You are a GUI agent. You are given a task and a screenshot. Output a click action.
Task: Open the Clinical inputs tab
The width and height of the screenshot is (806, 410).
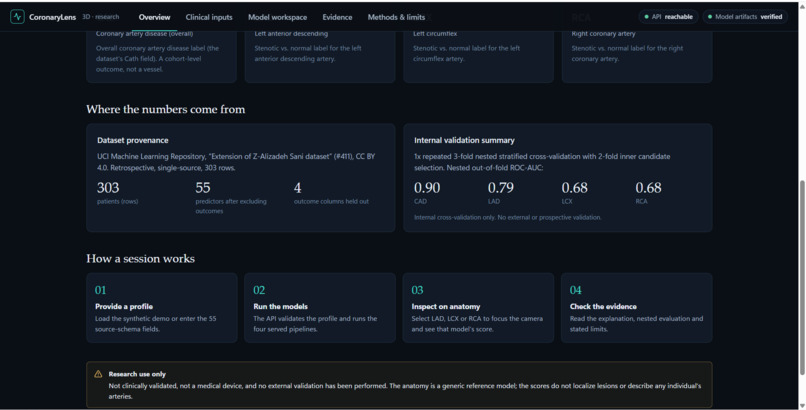click(x=209, y=17)
